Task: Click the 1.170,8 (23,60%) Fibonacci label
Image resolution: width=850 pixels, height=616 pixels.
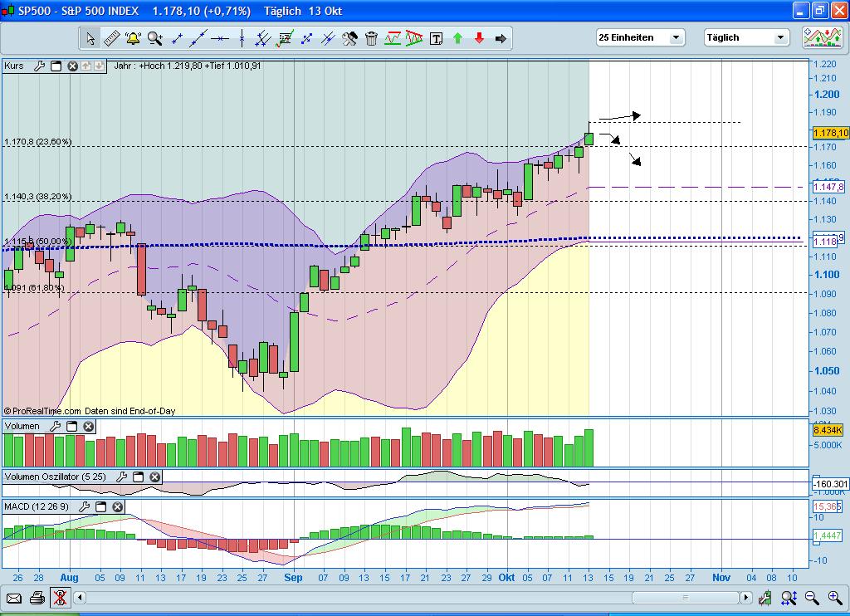Action: (x=37, y=141)
